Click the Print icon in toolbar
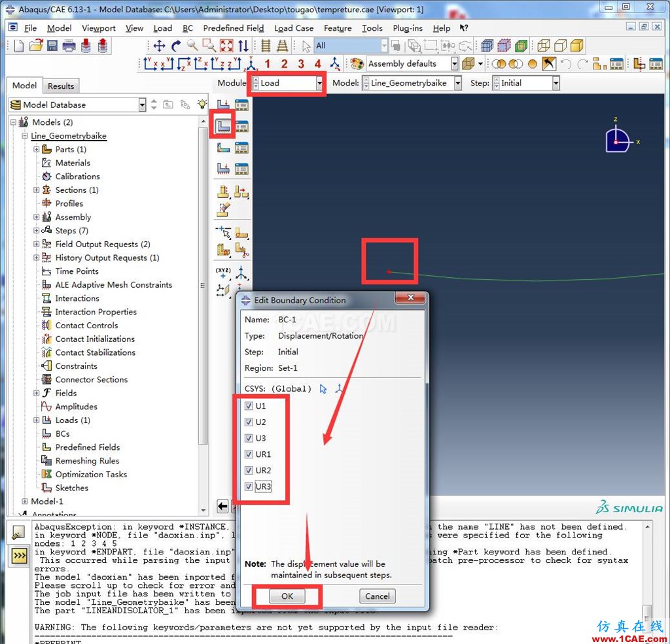The width and height of the screenshot is (670, 644). click(x=69, y=46)
